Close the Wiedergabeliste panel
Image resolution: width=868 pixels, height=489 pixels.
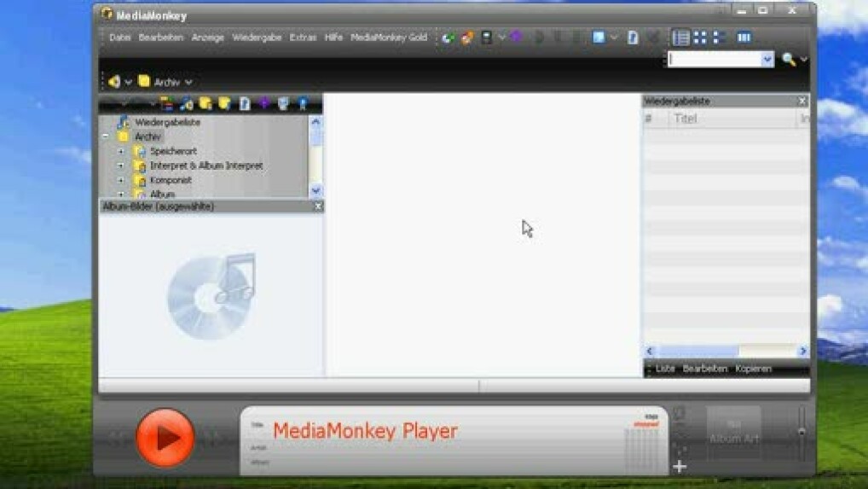click(x=801, y=102)
